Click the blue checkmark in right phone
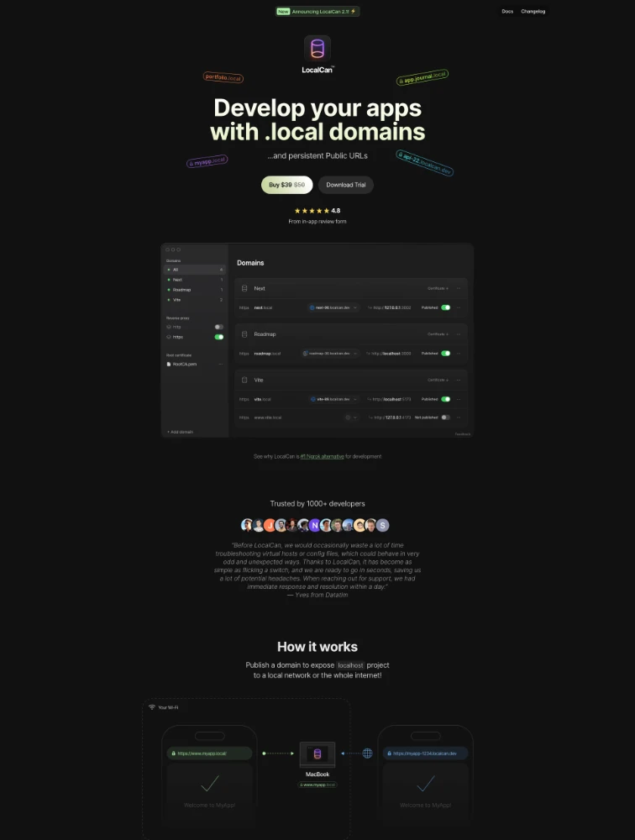Image resolution: width=635 pixels, height=840 pixels. [426, 783]
